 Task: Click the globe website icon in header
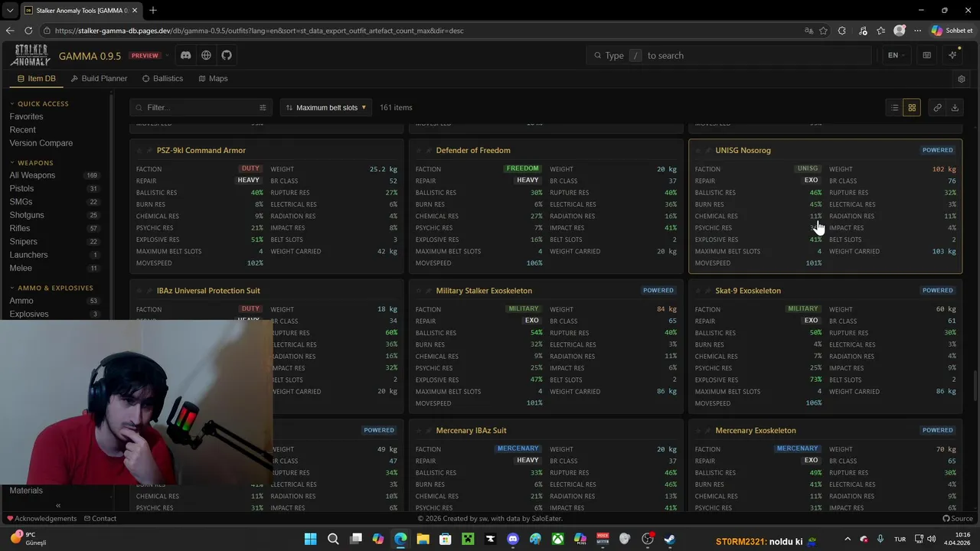[206, 55]
